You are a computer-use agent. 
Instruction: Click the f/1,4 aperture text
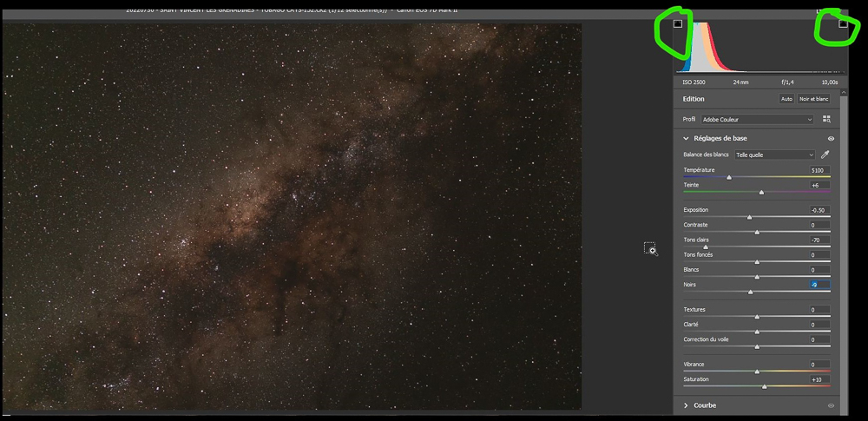coord(787,82)
